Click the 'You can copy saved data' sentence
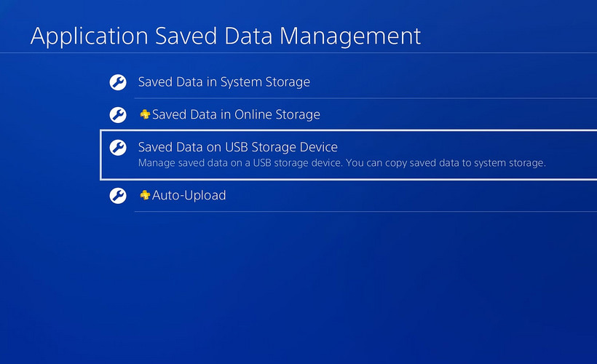Screen dimensions: 597x364 coord(446,163)
